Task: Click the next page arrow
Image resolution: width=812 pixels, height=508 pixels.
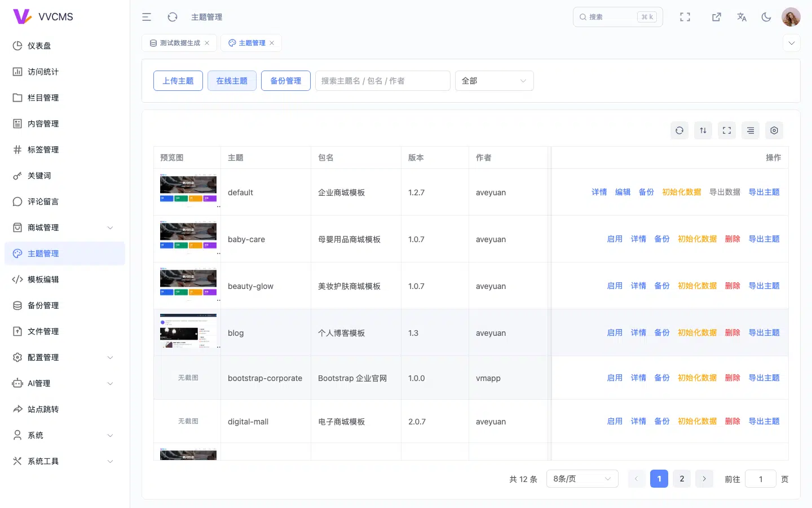Action: pyautogui.click(x=704, y=479)
